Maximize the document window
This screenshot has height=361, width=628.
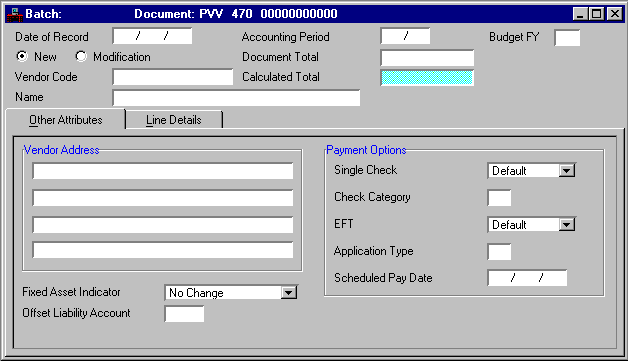point(596,14)
